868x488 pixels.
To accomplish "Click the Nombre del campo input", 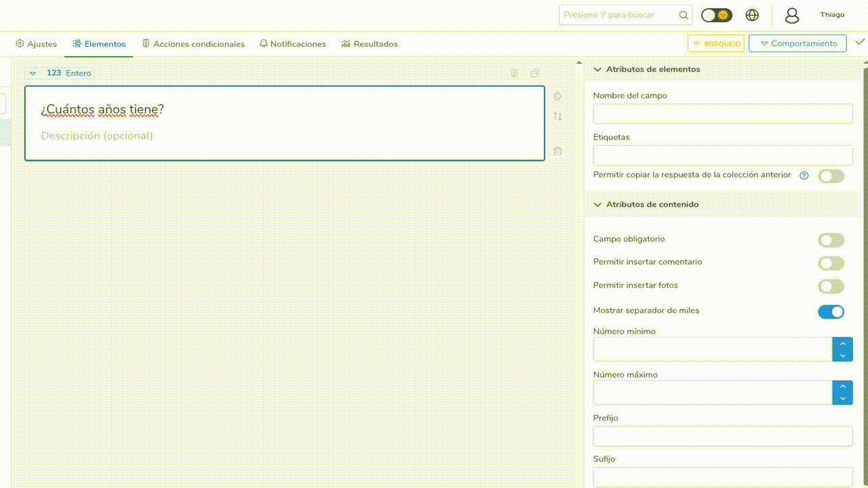I will pyautogui.click(x=722, y=114).
